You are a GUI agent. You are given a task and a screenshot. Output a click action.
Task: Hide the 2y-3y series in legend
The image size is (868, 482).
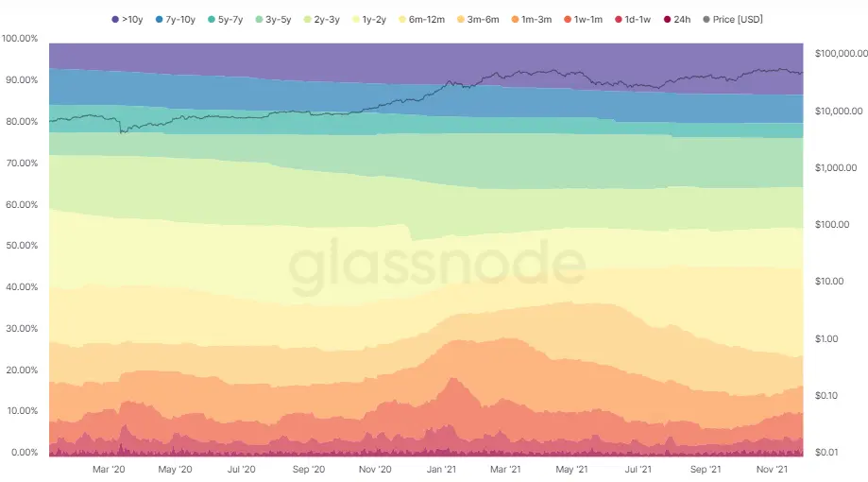(x=322, y=20)
